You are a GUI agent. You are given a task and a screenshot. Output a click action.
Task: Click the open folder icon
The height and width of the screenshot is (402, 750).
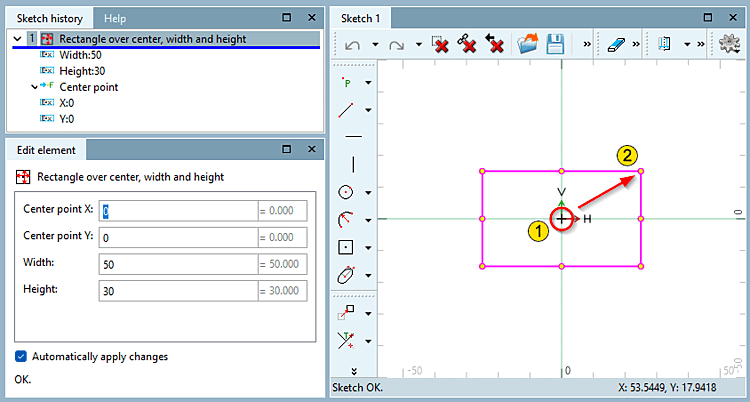(528, 44)
